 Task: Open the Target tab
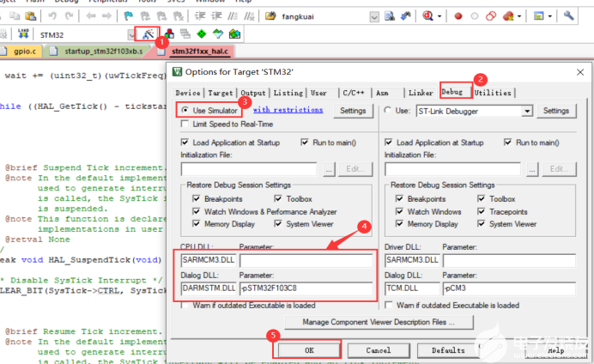coord(221,93)
